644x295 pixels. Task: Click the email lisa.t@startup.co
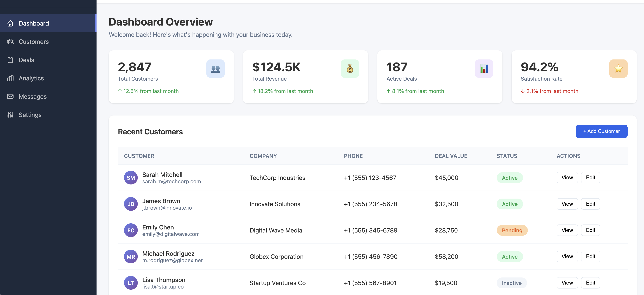point(163,287)
